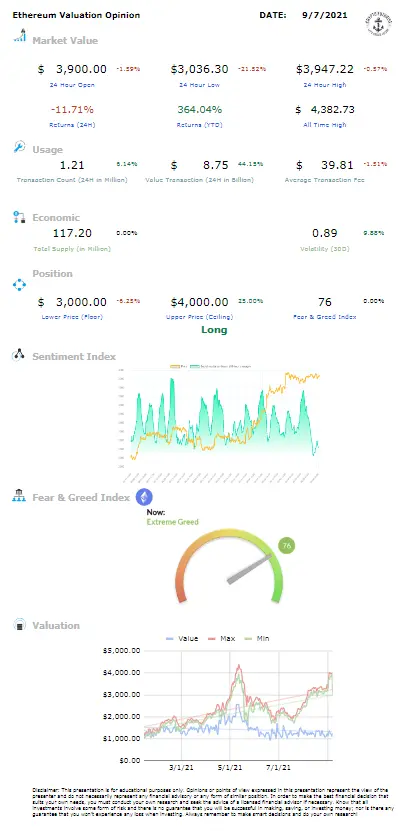Viewport: 417px width, 831px height.
Task: Click the Returns (24H) label
Action: coord(72,125)
